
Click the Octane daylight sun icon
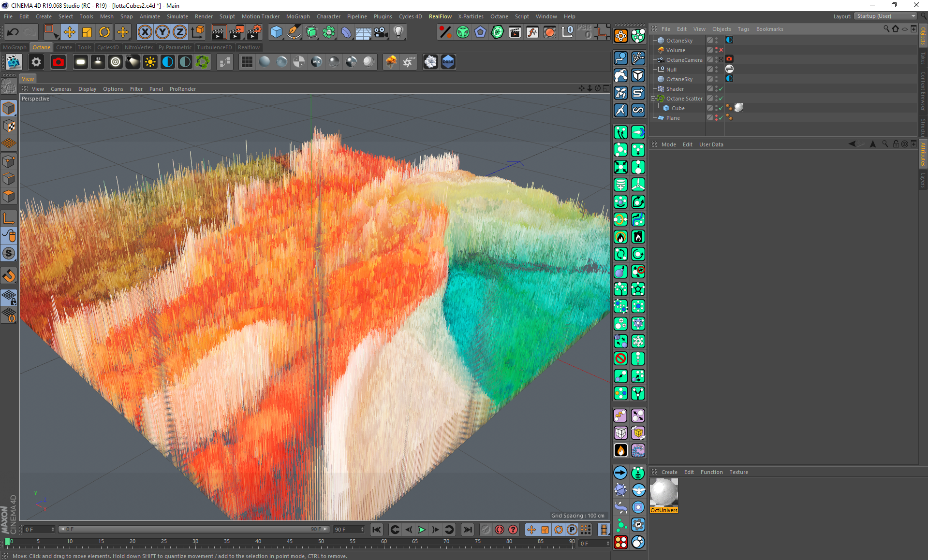click(x=150, y=62)
